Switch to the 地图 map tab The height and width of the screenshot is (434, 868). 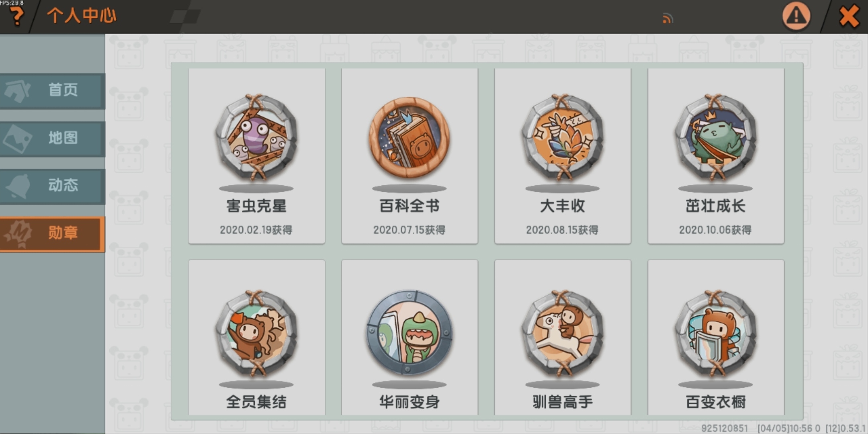52,139
